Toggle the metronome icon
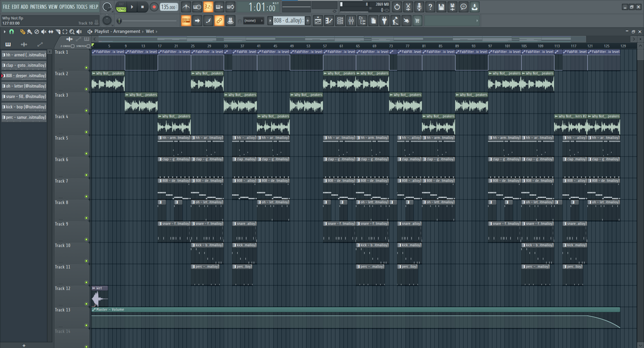The image size is (644, 348). click(186, 7)
